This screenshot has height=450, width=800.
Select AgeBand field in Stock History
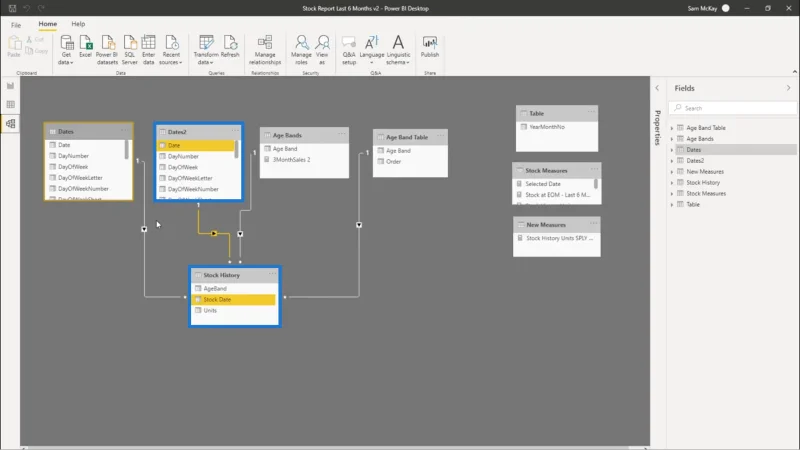tap(234, 288)
